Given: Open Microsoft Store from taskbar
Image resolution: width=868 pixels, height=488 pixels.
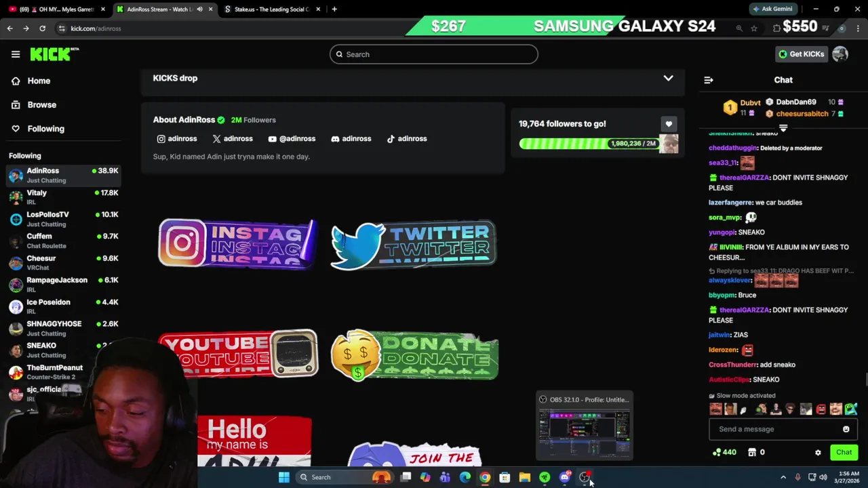Looking at the screenshot, I should coord(505,477).
